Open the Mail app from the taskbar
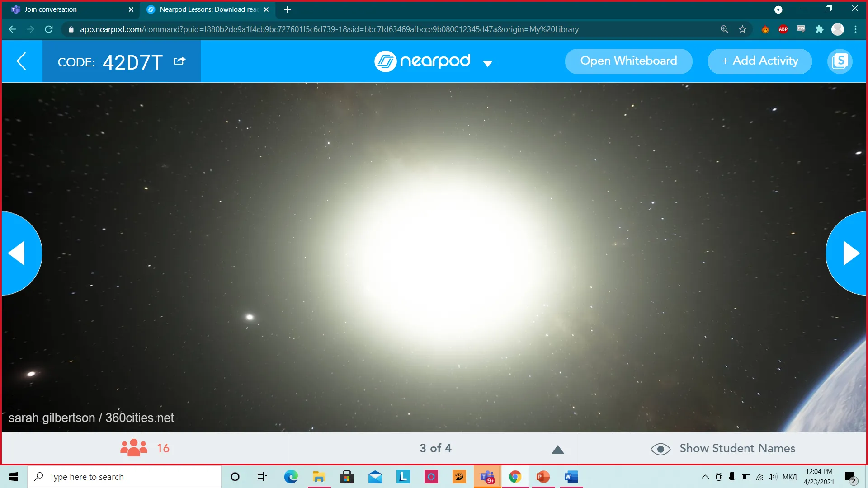This screenshot has width=868, height=488. click(x=375, y=477)
